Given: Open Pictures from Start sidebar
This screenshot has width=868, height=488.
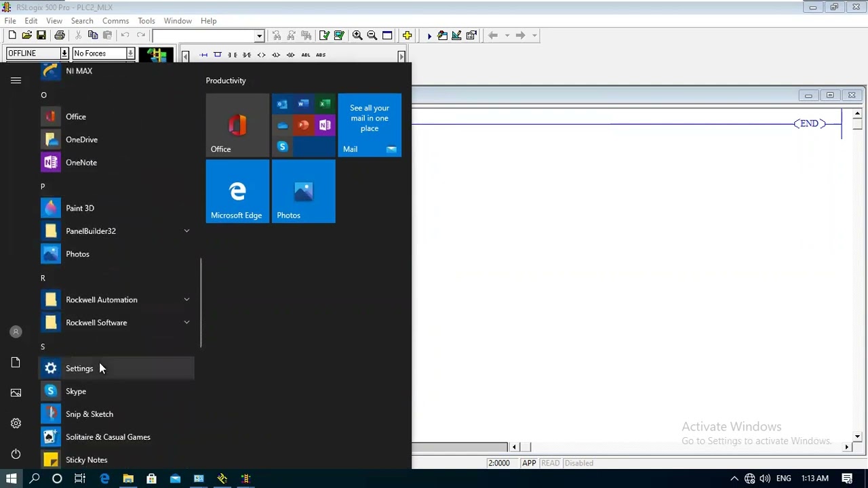Looking at the screenshot, I should [x=16, y=393].
